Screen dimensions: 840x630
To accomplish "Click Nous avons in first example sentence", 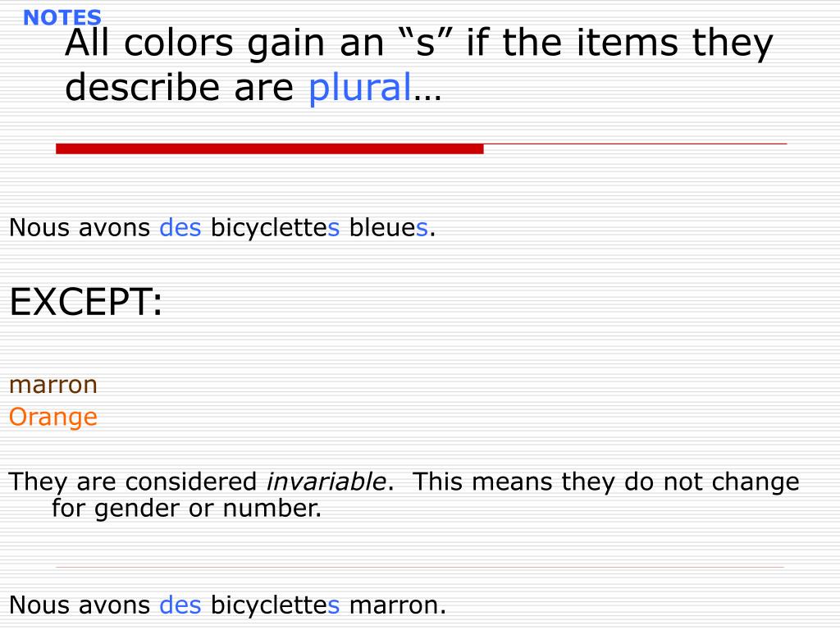I will [80, 228].
